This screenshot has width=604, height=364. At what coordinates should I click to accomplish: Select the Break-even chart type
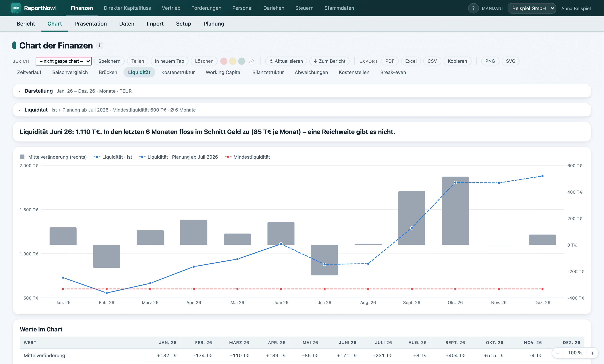tap(393, 72)
